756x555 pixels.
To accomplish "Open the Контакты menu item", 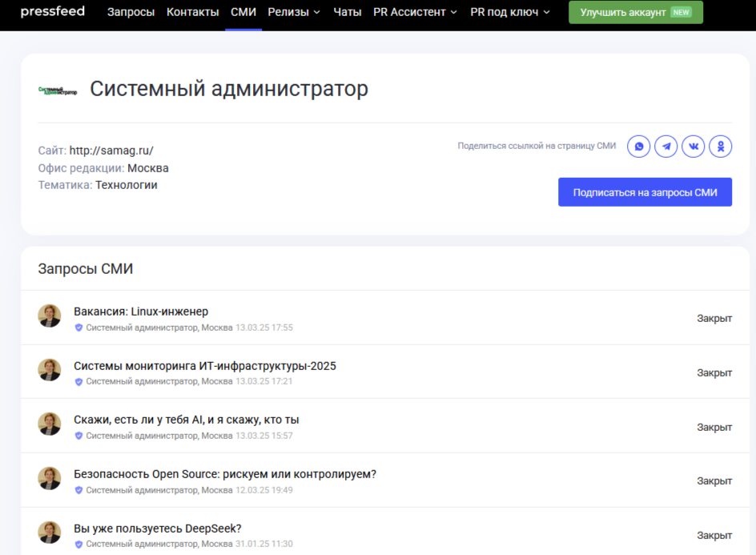I will coord(192,12).
